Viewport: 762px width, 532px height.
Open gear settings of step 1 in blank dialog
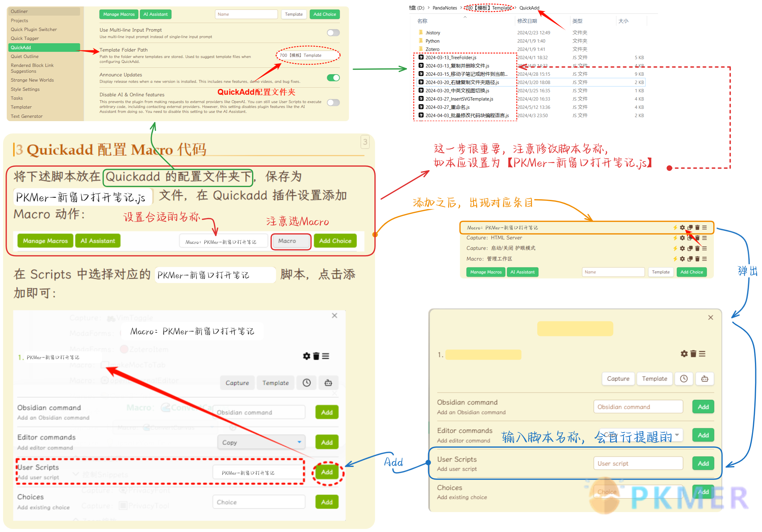(x=684, y=354)
